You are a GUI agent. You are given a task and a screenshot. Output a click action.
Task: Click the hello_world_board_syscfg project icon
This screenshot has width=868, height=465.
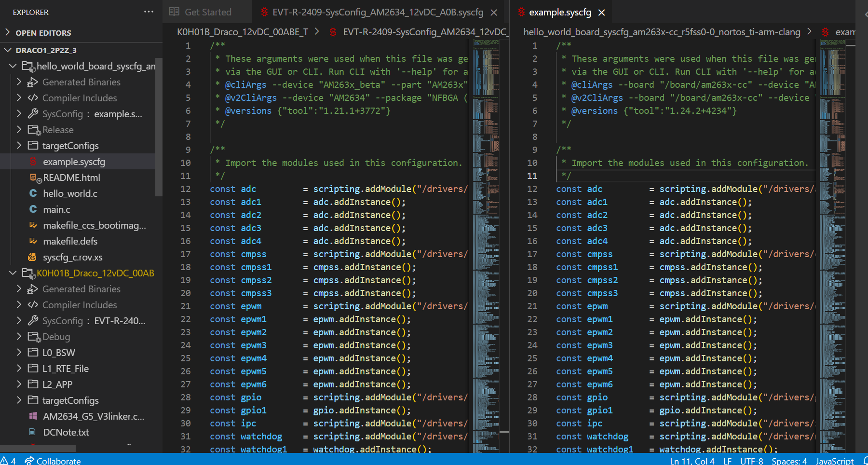pyautogui.click(x=28, y=66)
